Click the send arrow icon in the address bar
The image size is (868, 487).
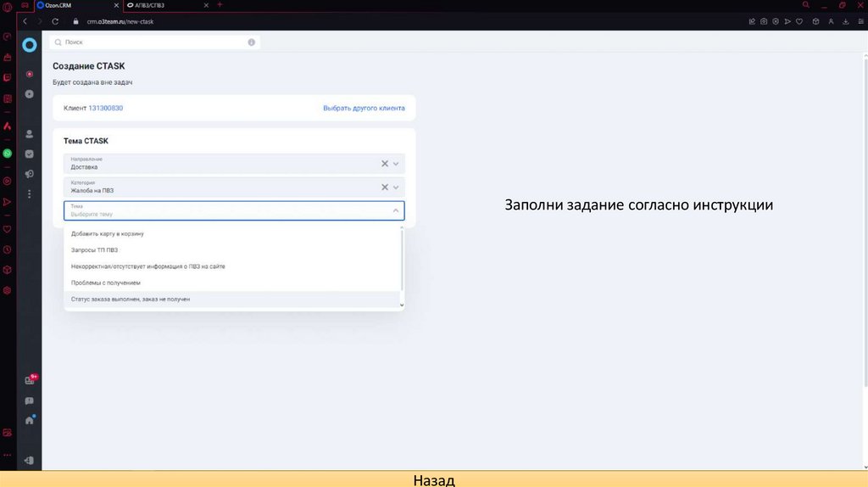(x=787, y=21)
